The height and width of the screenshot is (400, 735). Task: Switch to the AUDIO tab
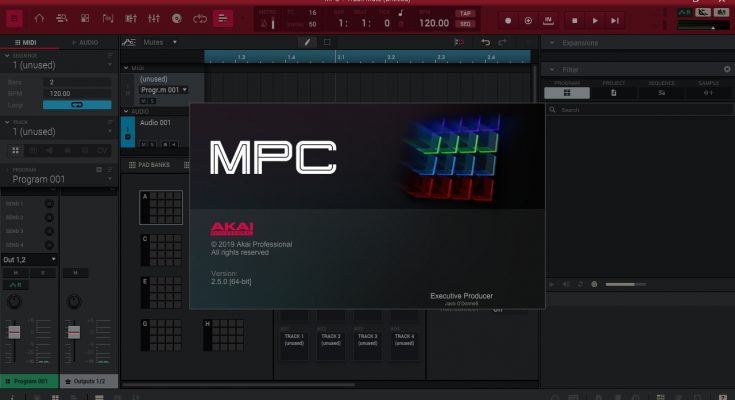point(87,43)
